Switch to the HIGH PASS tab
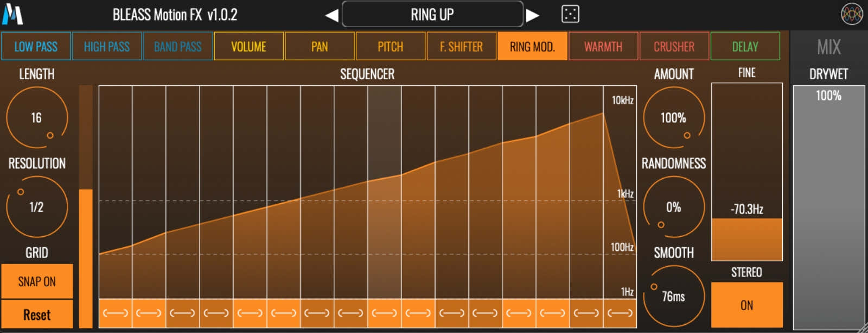Viewport: 868px width, 333px height. tap(107, 46)
